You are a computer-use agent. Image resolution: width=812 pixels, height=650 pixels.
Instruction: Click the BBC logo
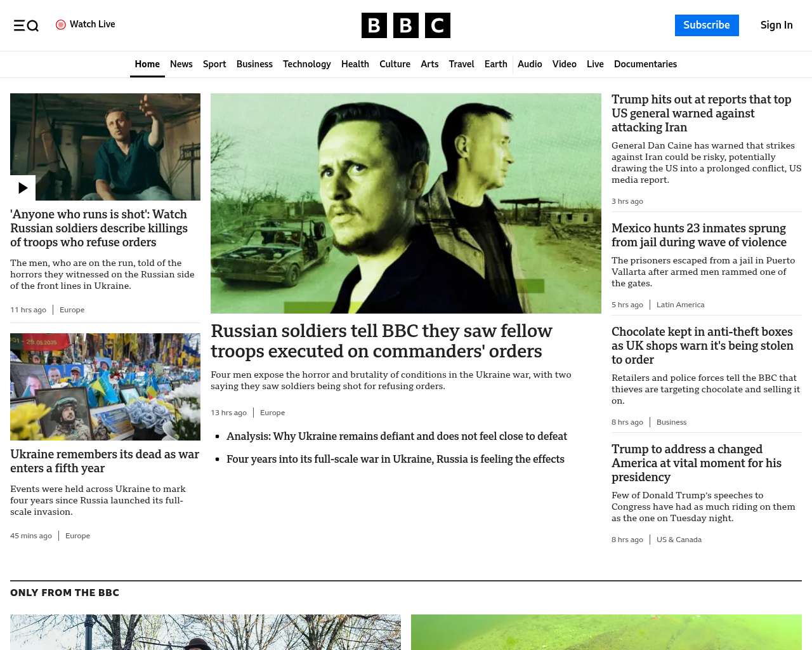pos(405,25)
